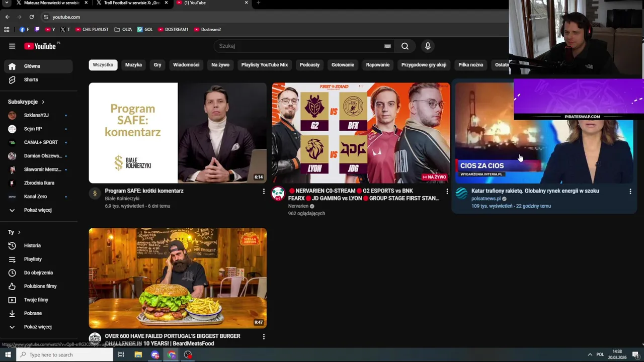Viewport: 644px width, 362px height.
Task: Select the Gotowanie filter chip
Action: [343, 65]
